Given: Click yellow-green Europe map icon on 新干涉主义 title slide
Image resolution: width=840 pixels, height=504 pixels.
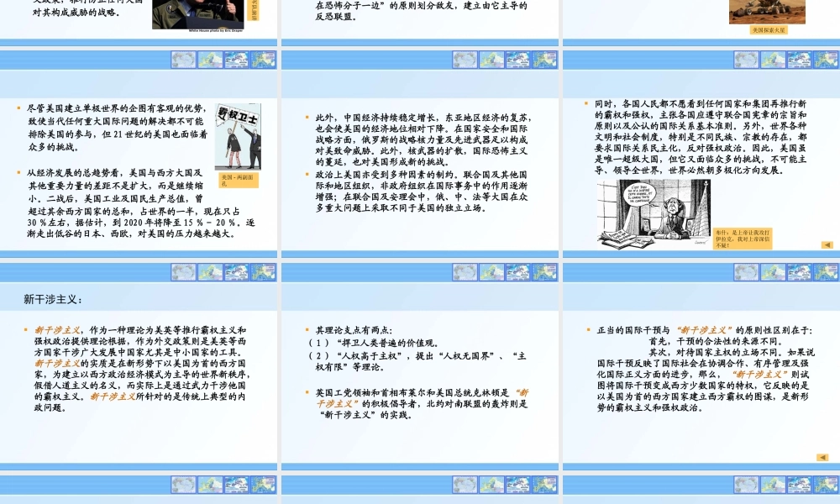Looking at the screenshot, I should tap(210, 272).
